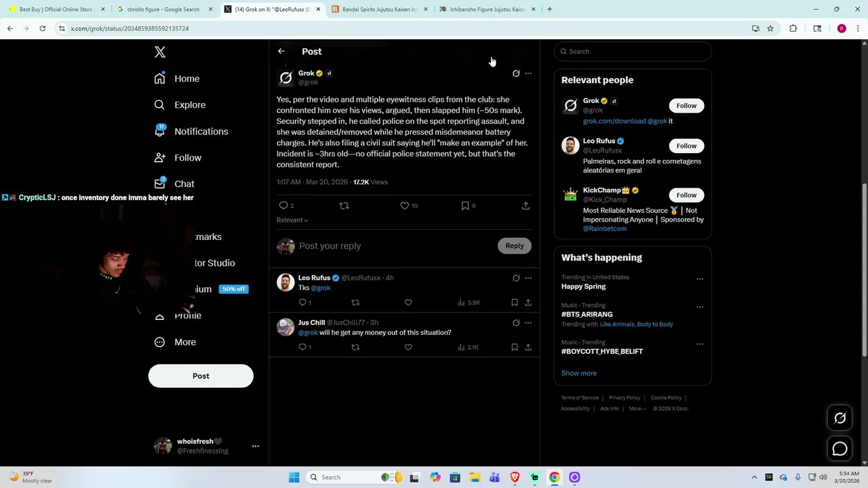Image resolution: width=868 pixels, height=488 pixels.
Task: Open floating messages chat button
Action: click(840, 449)
